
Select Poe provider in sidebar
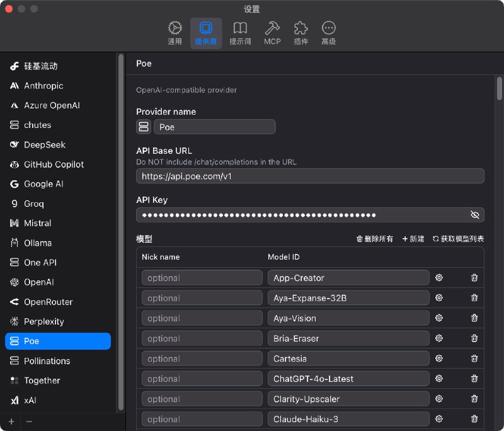click(58, 341)
